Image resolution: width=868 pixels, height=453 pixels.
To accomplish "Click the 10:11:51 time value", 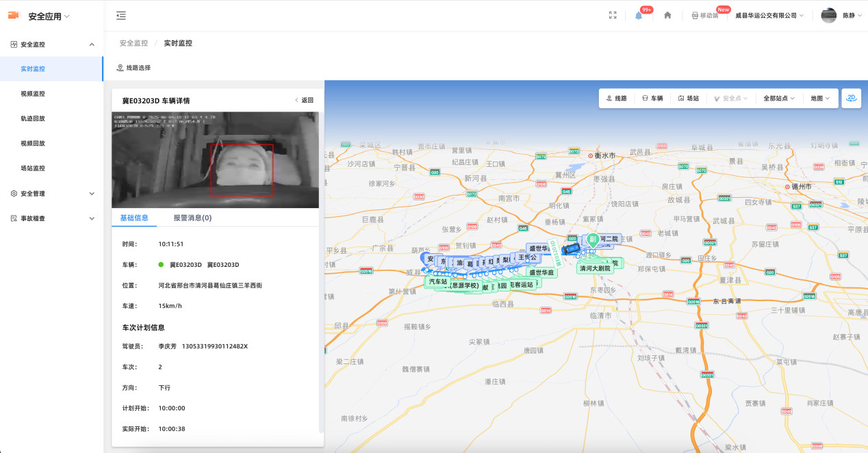I will click(170, 244).
